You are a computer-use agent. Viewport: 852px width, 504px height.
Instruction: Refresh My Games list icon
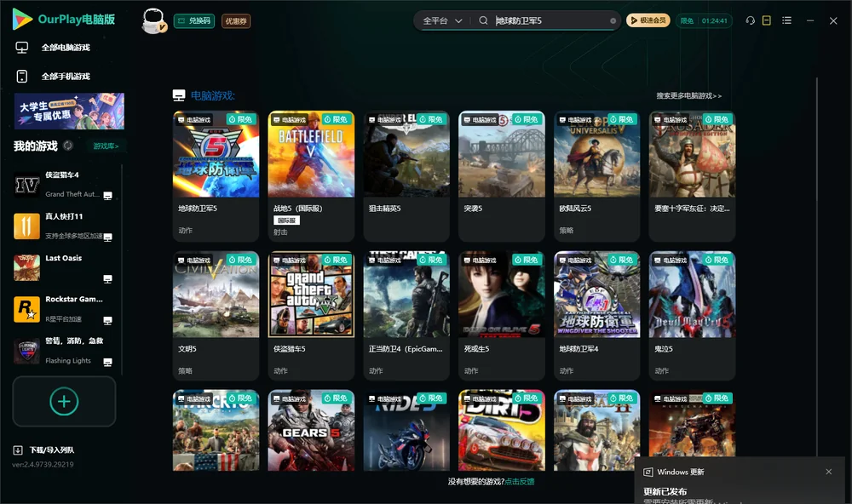68,146
